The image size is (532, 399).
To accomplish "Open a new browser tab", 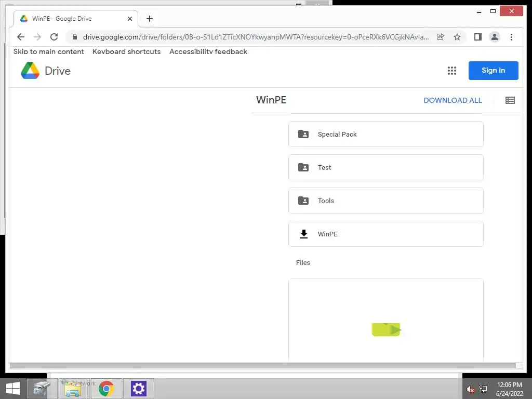I will point(150,19).
